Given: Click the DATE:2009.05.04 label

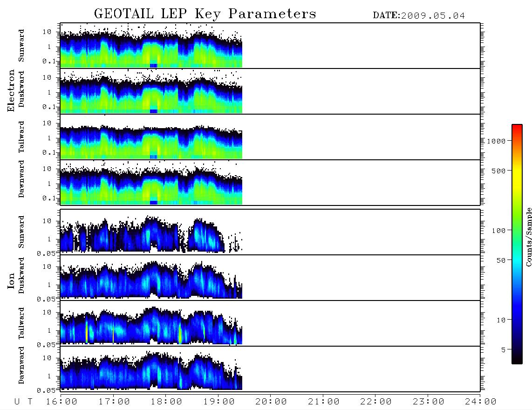Looking at the screenshot, I should click(x=419, y=16).
